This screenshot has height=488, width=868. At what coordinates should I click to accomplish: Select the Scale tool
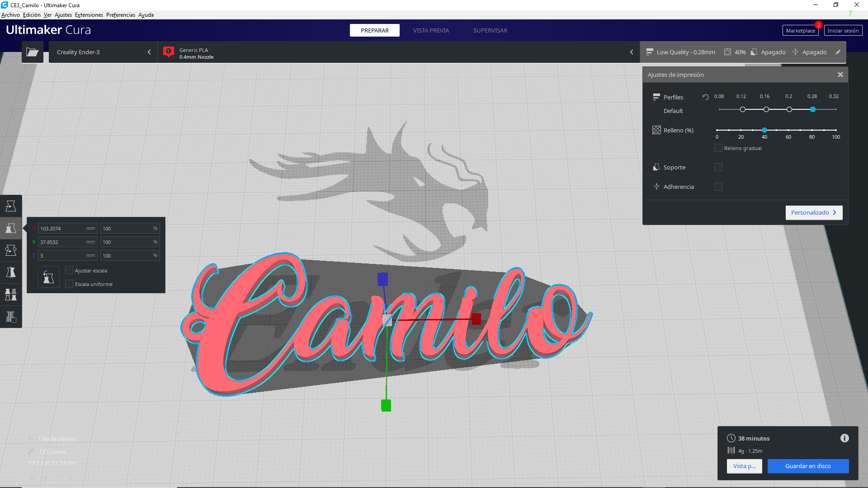(x=10, y=228)
